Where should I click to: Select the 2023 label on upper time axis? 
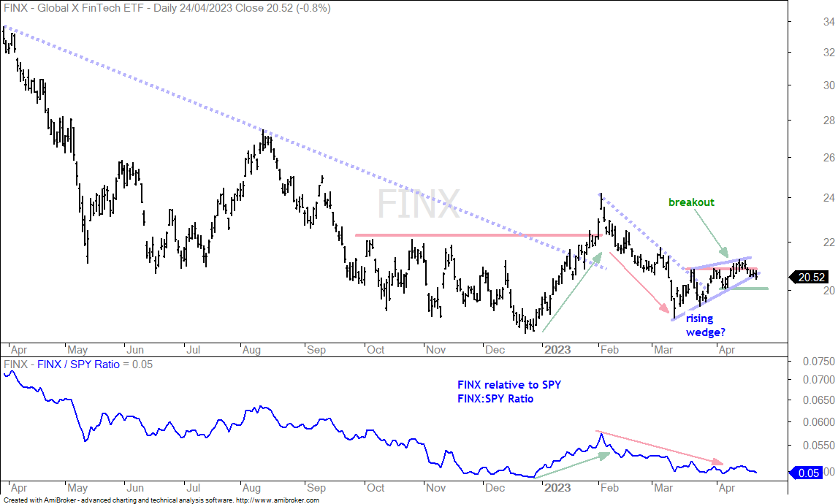[x=557, y=350]
